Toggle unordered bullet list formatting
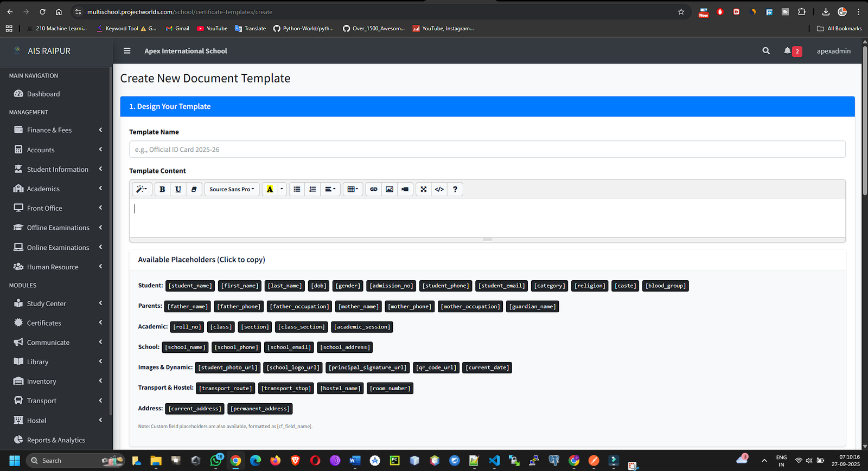868x471 pixels. pyautogui.click(x=297, y=189)
